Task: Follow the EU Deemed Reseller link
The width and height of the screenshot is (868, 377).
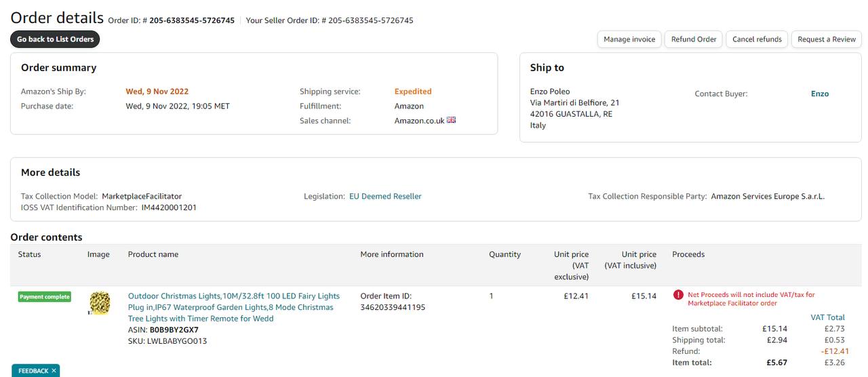Action: 385,197
